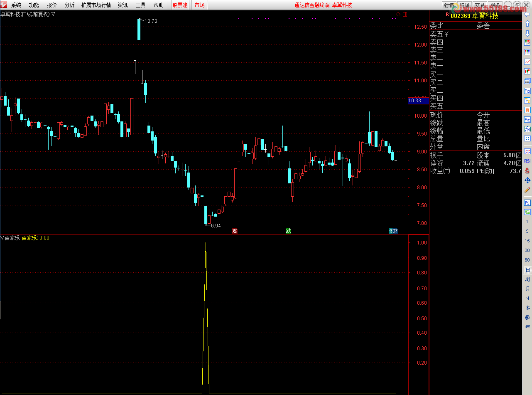Switch to 30-minute period

point(527,250)
